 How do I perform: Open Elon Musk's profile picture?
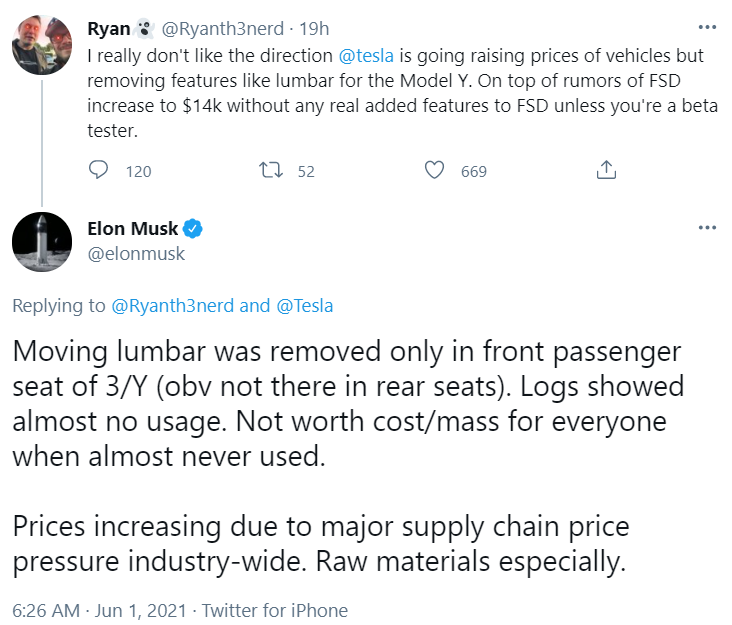42,242
